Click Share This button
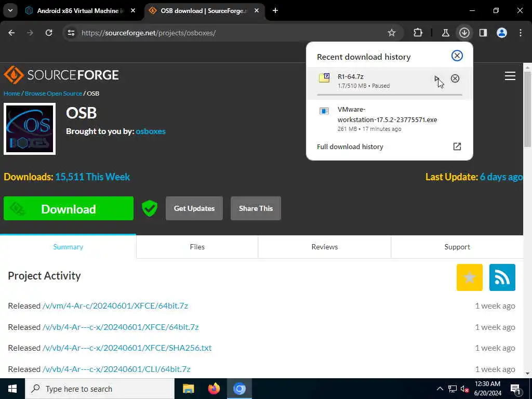Image resolution: width=532 pixels, height=399 pixels. tap(256, 208)
